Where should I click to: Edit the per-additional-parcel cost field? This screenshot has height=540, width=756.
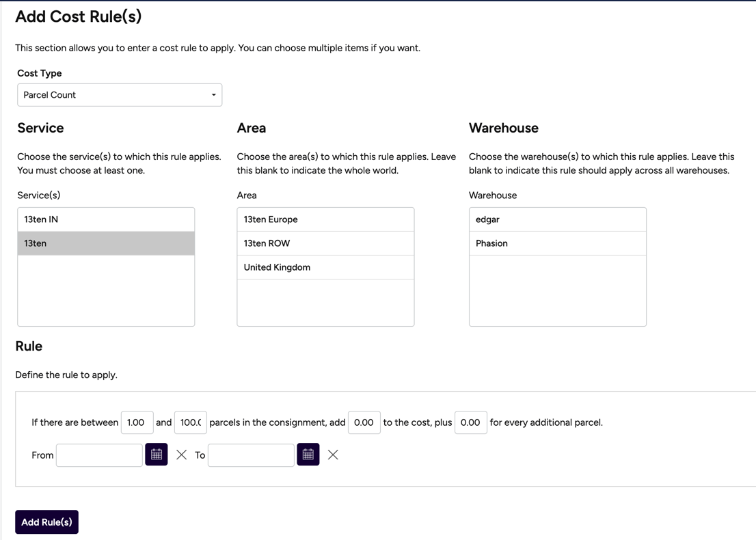coord(470,422)
